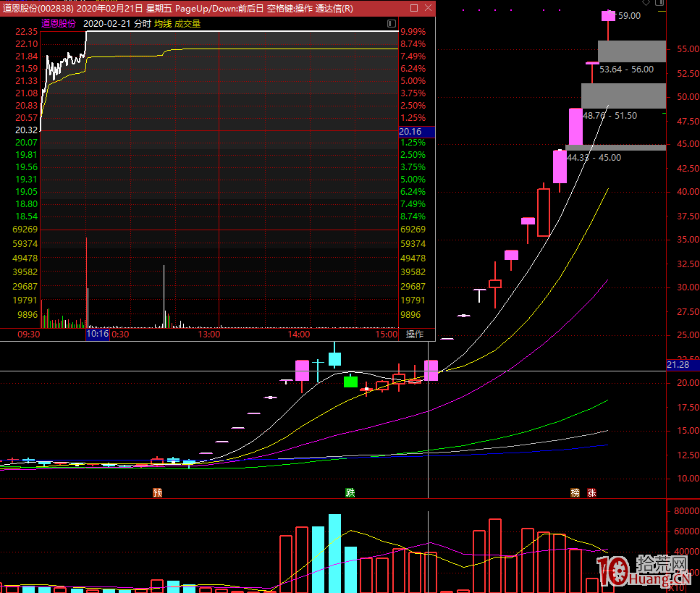Click the 榜 ranking marker icon
Image resolution: width=700 pixels, height=593 pixels.
(x=575, y=492)
